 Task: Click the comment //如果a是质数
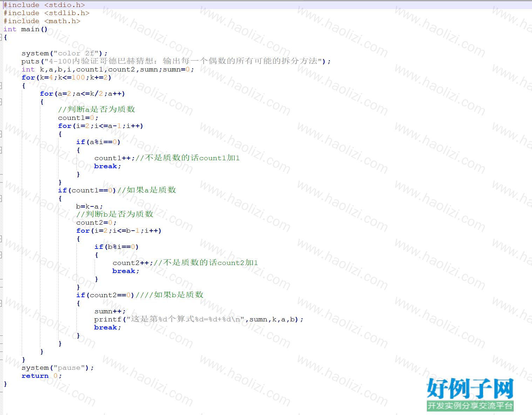click(x=146, y=190)
